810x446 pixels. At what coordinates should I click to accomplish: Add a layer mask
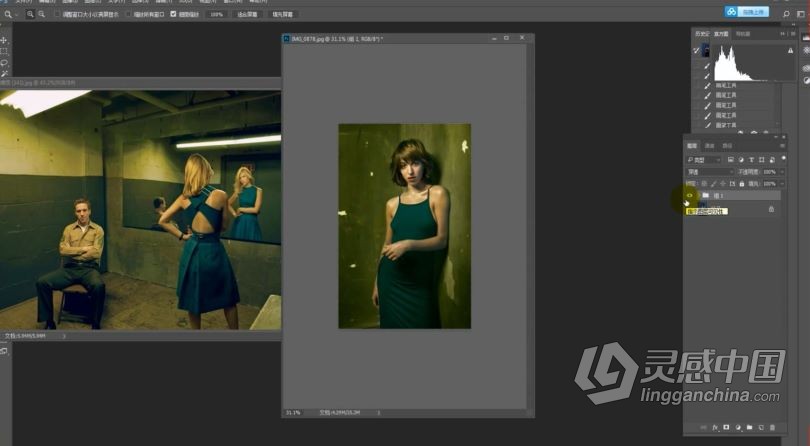[x=726, y=427]
